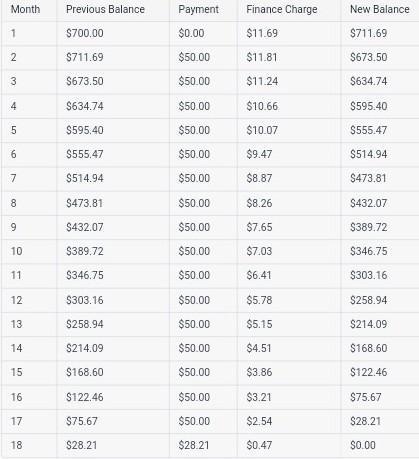Click the $28.21 payment cell in month 18
The image size is (419, 459).
click(193, 445)
